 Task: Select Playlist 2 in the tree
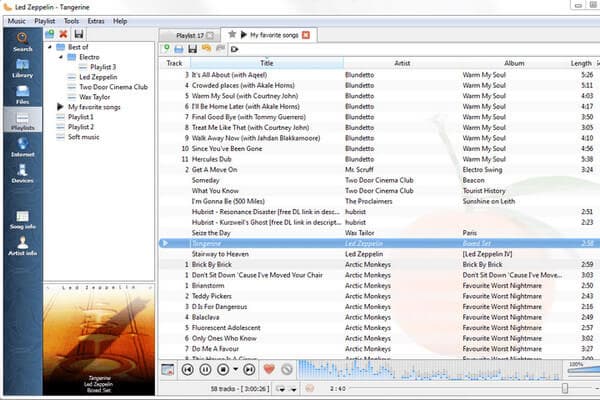pyautogui.click(x=81, y=127)
